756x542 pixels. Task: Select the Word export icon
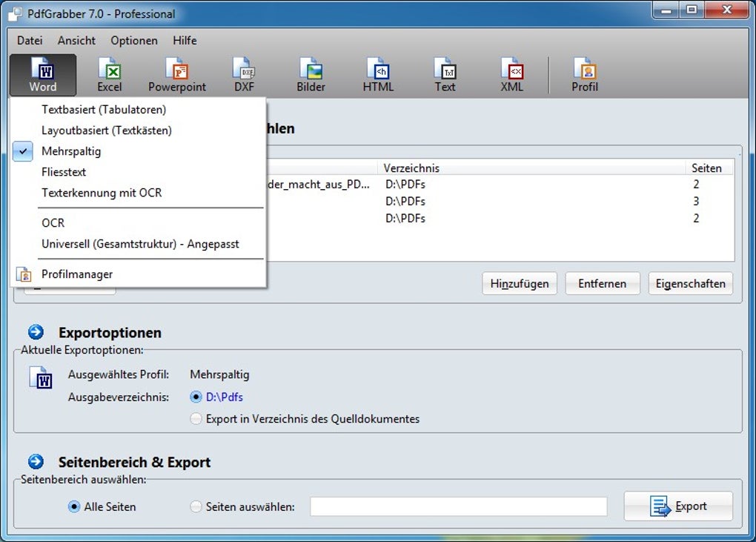(x=43, y=75)
